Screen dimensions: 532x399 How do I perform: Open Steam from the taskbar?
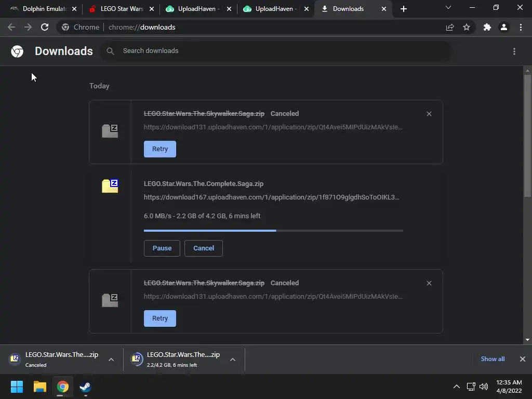(85, 387)
